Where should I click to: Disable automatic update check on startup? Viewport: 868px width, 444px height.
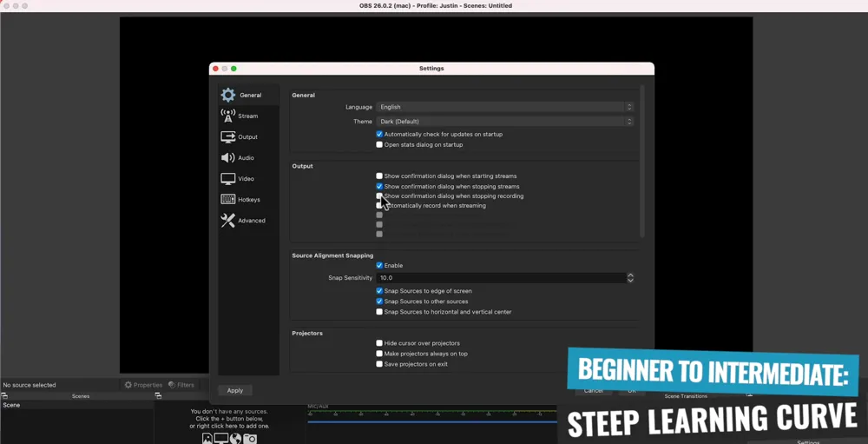(x=379, y=135)
